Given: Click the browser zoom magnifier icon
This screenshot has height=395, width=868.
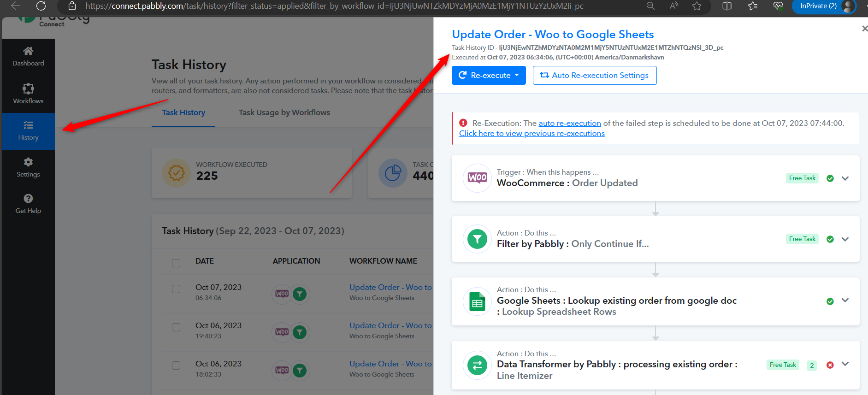Looking at the screenshot, I should [x=650, y=6].
